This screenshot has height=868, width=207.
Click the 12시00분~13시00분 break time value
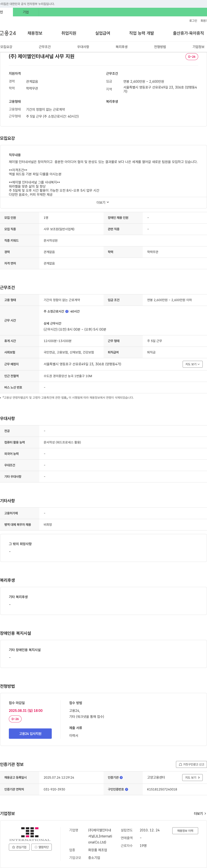(x=57, y=341)
